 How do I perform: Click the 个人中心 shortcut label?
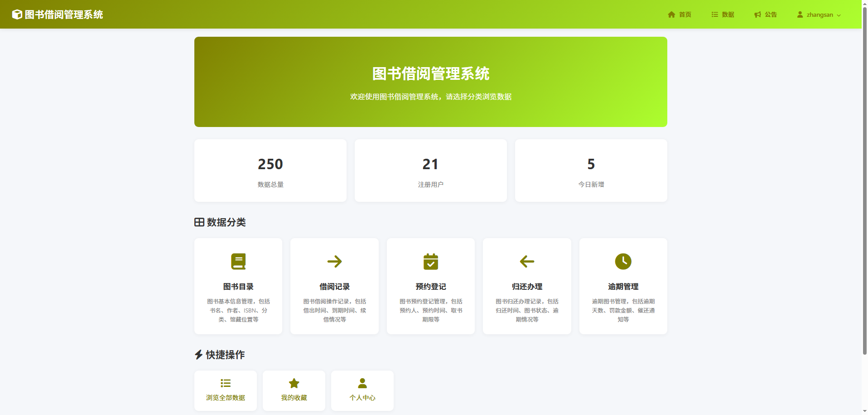[x=362, y=398]
